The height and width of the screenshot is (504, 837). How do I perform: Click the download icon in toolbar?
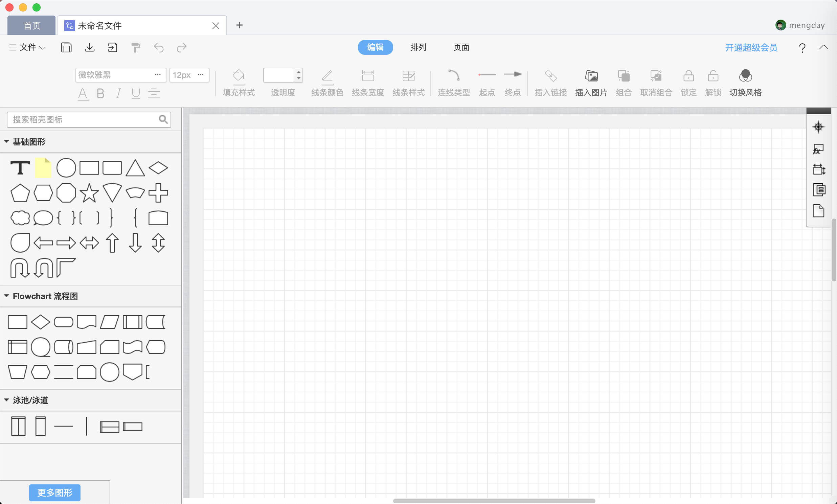pyautogui.click(x=90, y=47)
